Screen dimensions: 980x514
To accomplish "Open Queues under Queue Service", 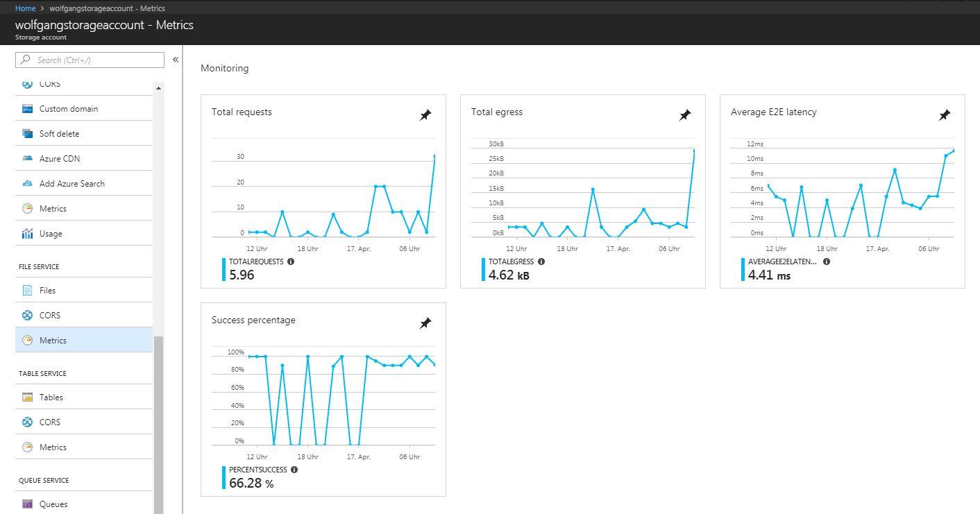I will tap(53, 504).
